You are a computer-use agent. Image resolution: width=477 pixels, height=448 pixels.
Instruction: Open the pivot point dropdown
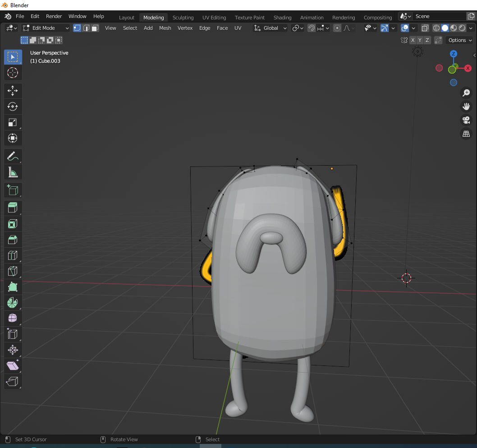(x=298, y=28)
